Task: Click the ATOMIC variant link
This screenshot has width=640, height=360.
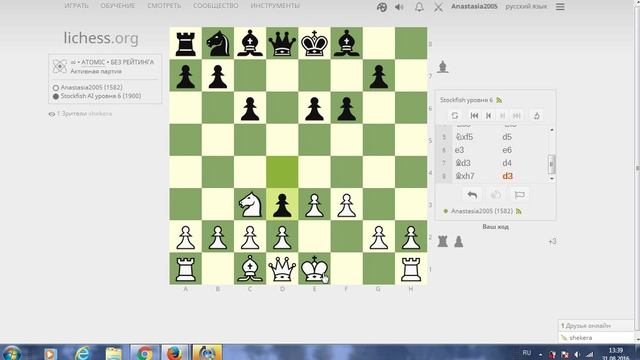Action: tap(93, 62)
